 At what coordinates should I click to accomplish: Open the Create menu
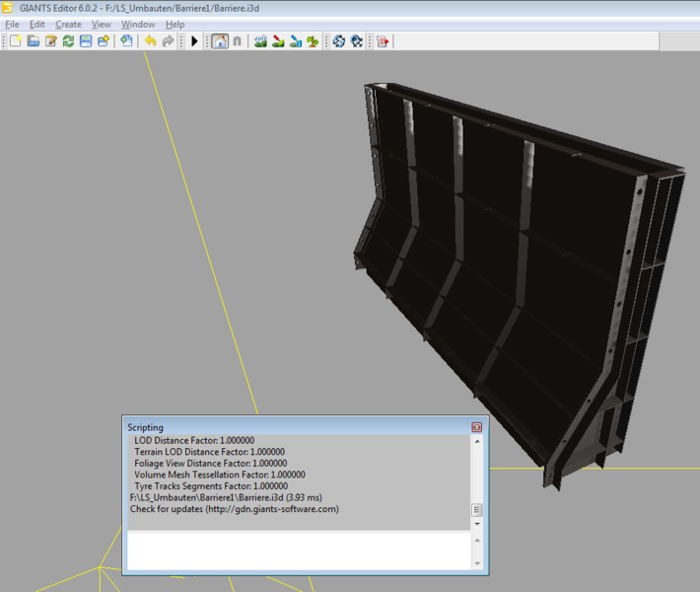click(68, 24)
